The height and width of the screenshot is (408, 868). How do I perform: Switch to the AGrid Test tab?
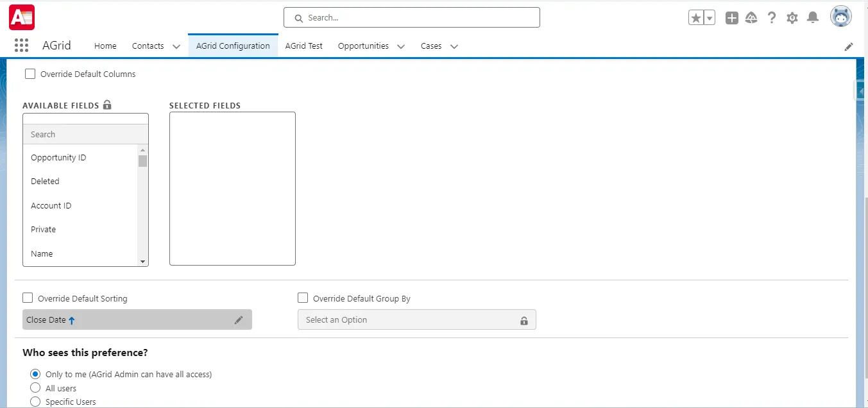303,46
